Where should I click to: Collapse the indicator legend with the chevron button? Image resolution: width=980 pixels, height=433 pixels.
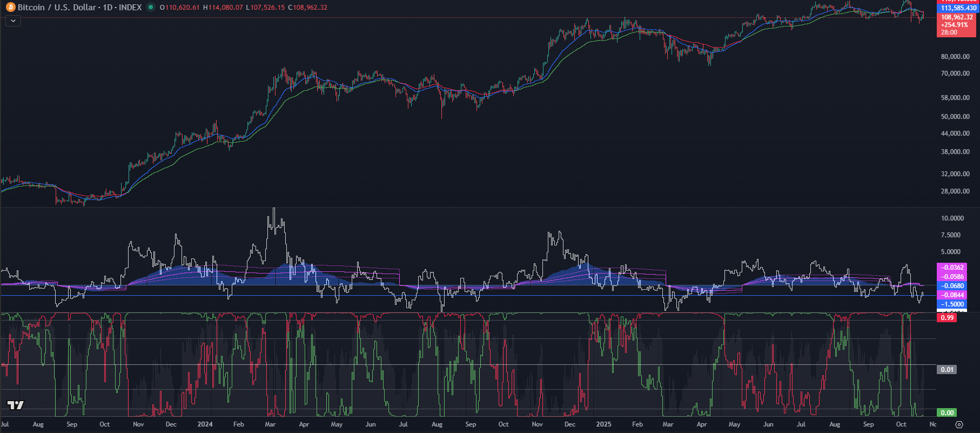pos(13,21)
